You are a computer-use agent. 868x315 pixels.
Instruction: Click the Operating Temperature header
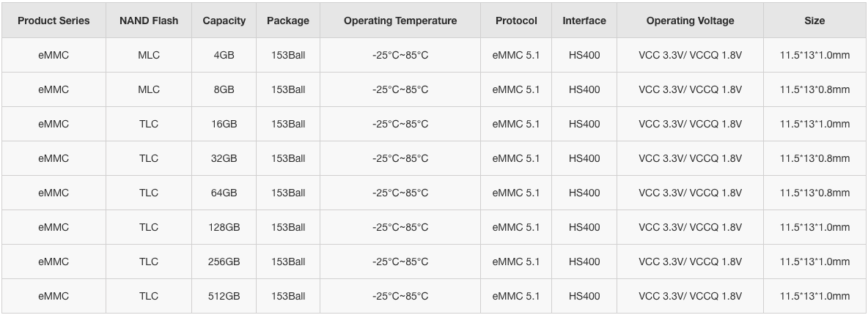[x=400, y=21]
